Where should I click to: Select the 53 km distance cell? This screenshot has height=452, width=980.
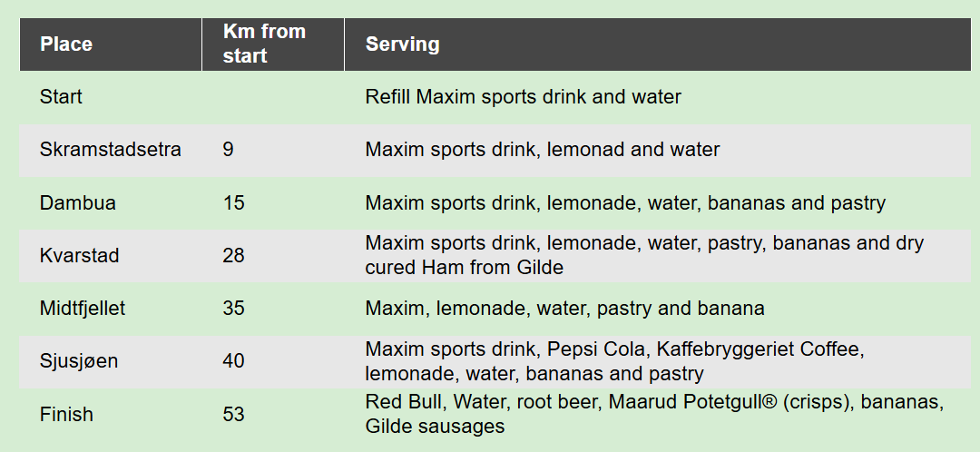tap(233, 414)
